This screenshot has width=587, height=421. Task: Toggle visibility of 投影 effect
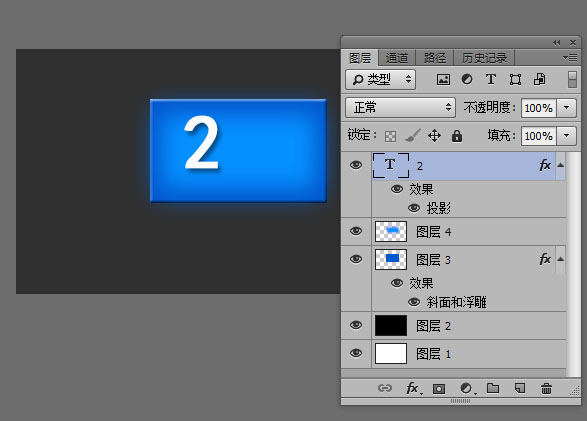(x=414, y=208)
